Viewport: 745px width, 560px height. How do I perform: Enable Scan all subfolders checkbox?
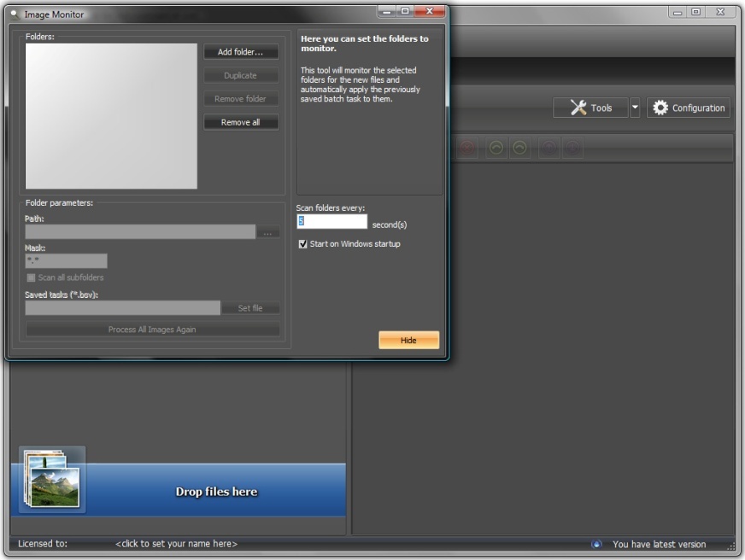point(32,277)
